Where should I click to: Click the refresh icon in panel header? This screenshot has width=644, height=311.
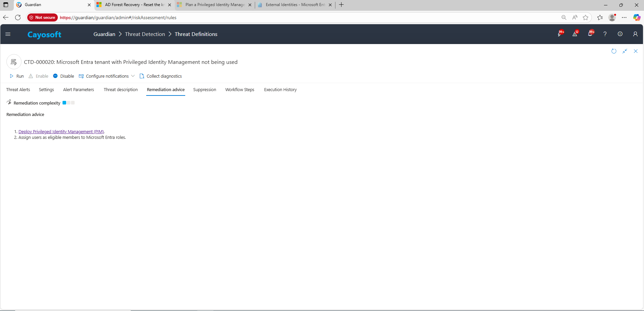click(x=614, y=51)
